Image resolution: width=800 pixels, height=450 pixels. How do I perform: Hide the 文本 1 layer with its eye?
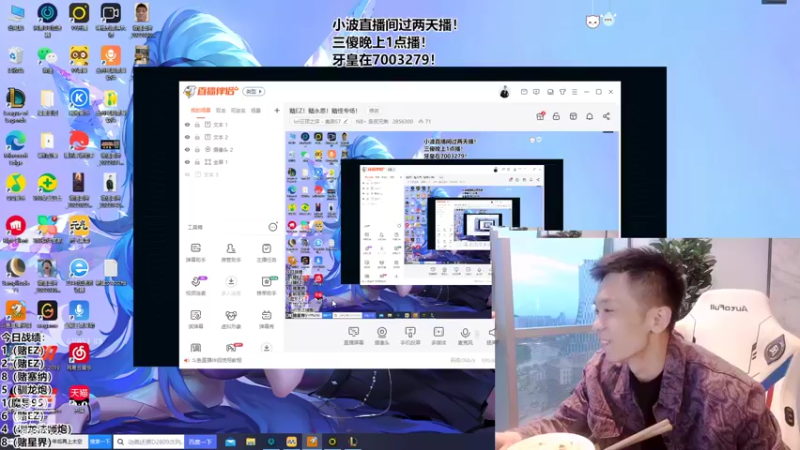point(187,124)
